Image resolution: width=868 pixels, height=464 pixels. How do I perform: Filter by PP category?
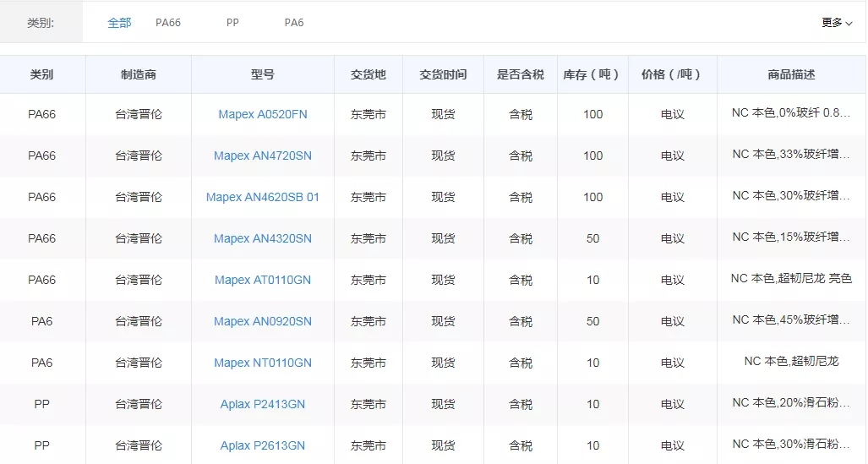232,23
